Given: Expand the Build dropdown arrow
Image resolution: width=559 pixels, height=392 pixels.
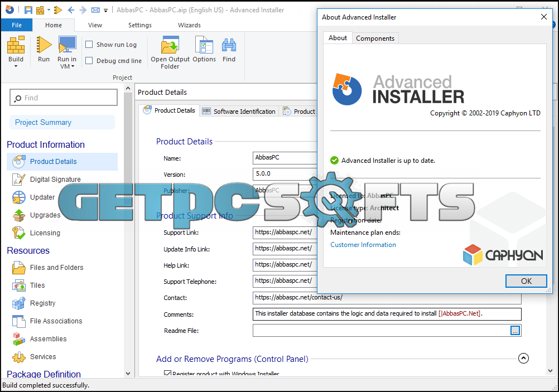Looking at the screenshot, I should 16,66.
